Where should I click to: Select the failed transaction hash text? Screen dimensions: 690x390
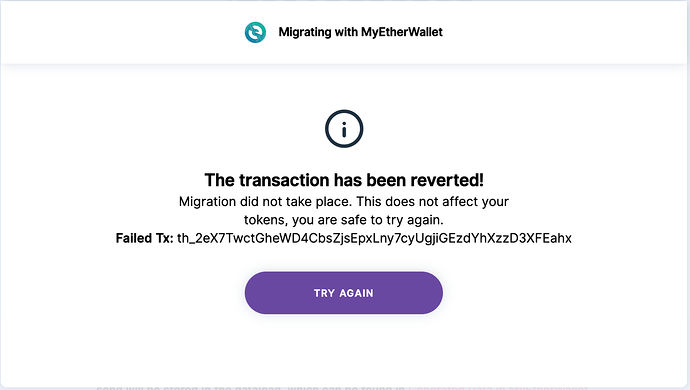[374, 238]
